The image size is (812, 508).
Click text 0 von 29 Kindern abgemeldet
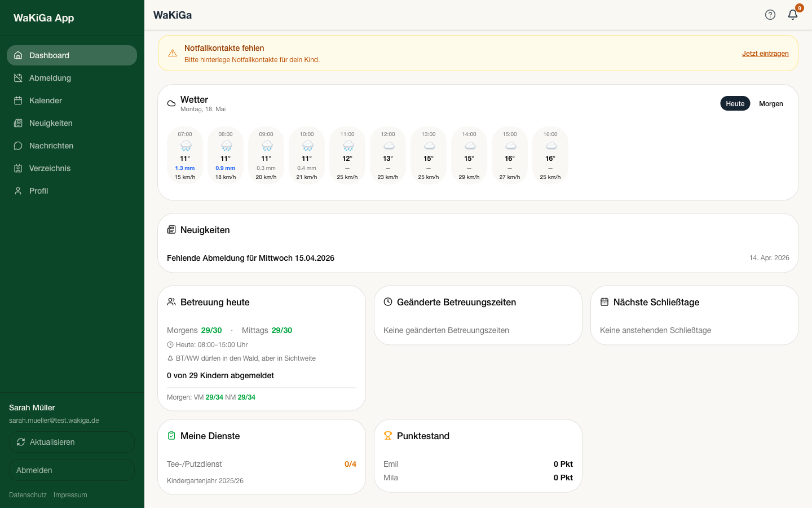(220, 375)
